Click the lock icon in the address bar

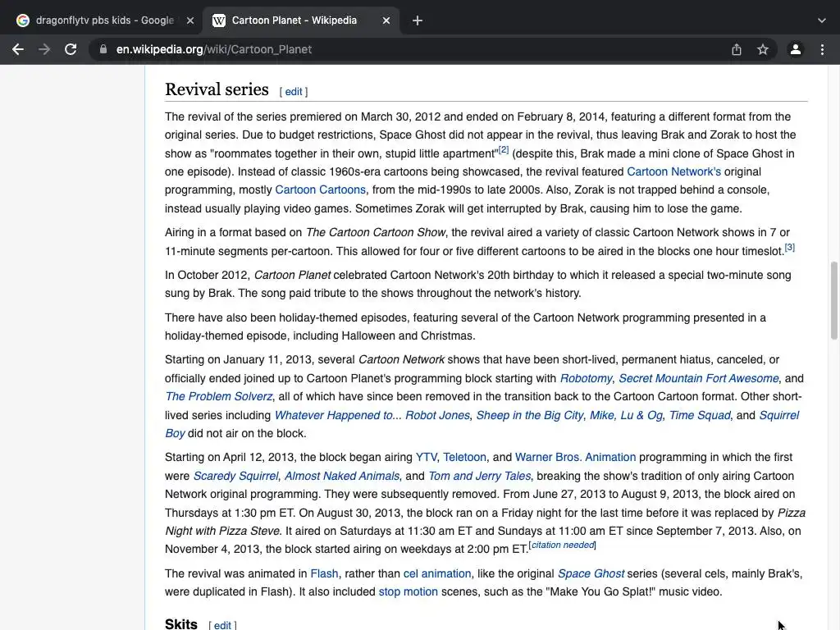[x=103, y=49]
